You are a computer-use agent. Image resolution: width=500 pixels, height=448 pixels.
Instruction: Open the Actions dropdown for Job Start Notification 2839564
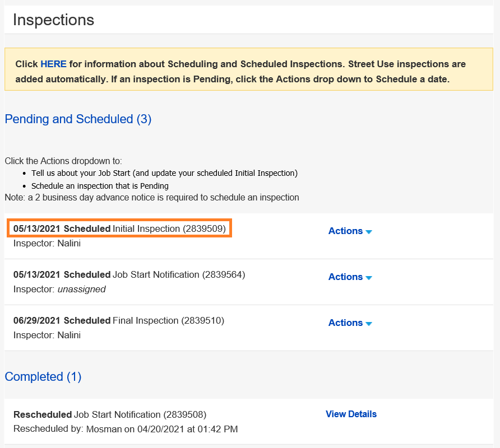(x=346, y=277)
